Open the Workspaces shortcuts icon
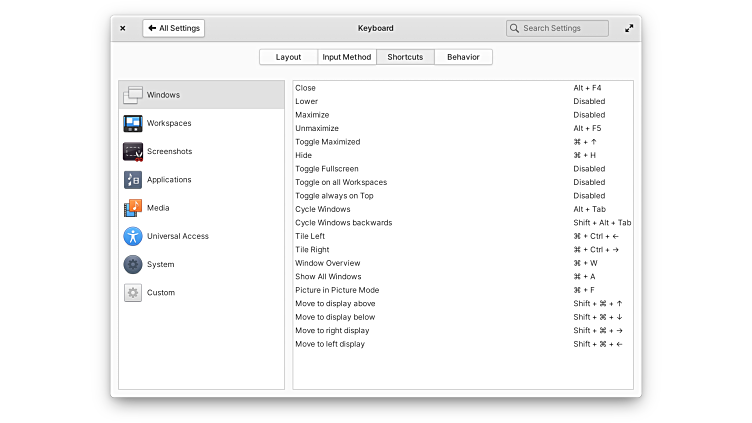The height and width of the screenshot is (423, 752). 133,123
